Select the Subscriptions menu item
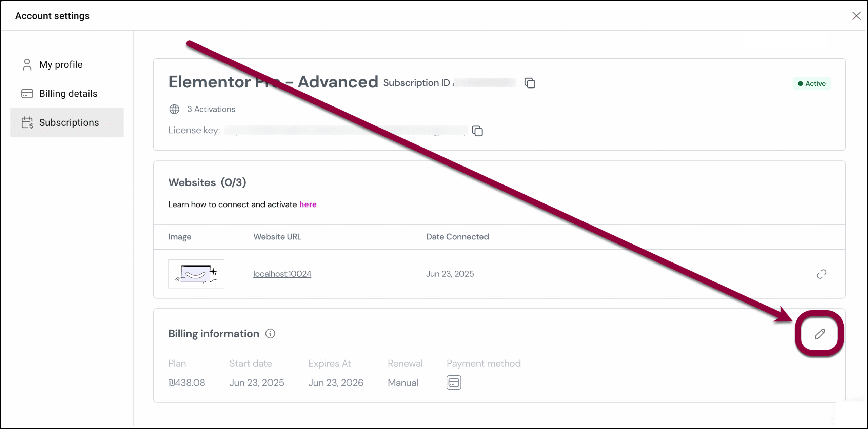 (69, 122)
